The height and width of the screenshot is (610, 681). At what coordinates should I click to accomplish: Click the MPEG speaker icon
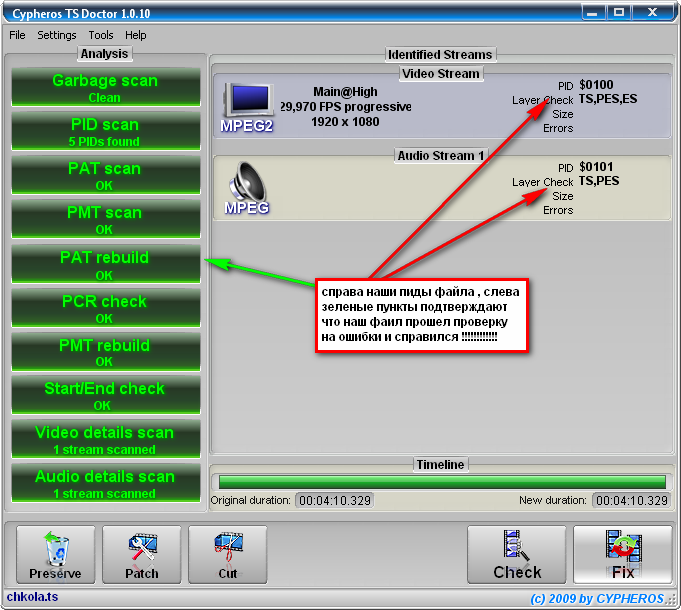[x=247, y=189]
